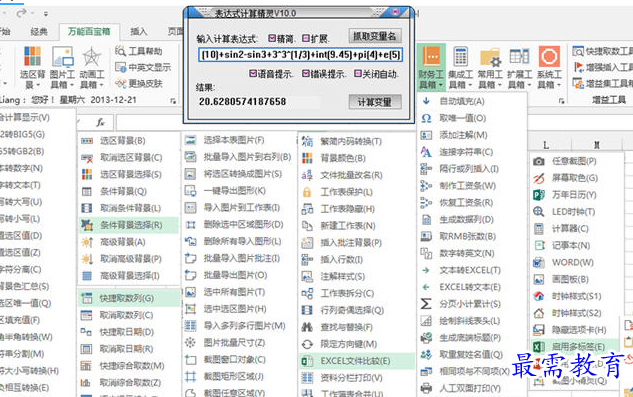Click the LED时钟(T) magnifier clock icon
Screen dimensions: 633x397
[x=539, y=212]
